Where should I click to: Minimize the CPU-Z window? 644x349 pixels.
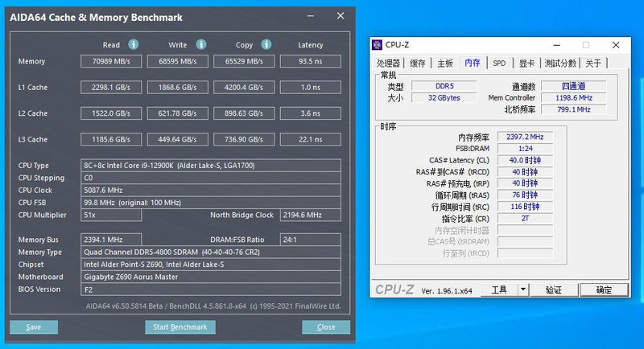click(x=557, y=45)
